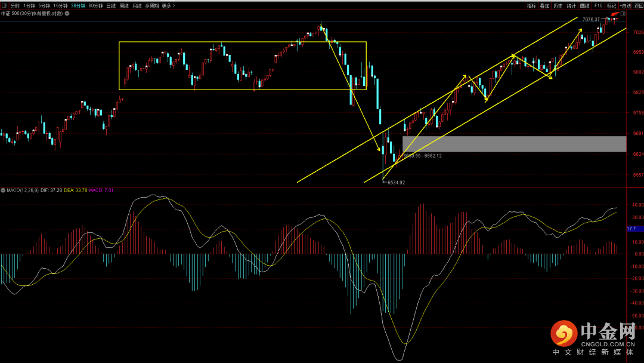Image resolution: width=644 pixels, height=363 pixels.
Task: Click the 返回 back button
Action: 639,5
